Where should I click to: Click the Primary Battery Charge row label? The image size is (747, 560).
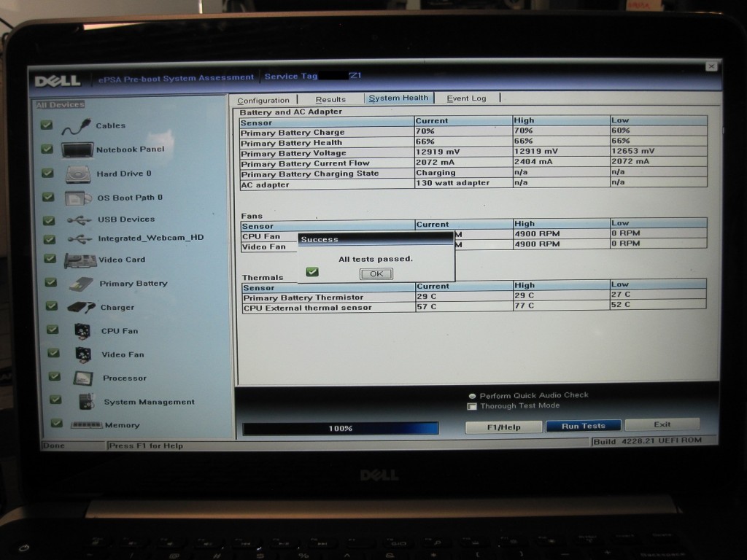(293, 133)
